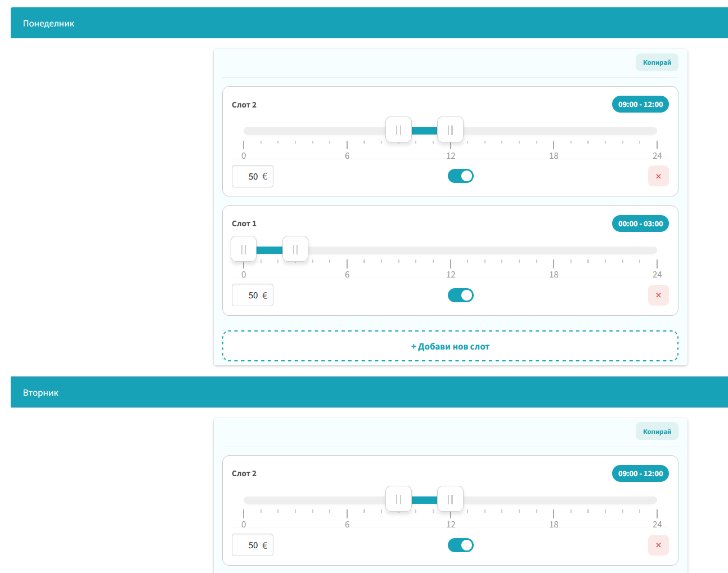Collapse the Вторник section header

point(369,392)
